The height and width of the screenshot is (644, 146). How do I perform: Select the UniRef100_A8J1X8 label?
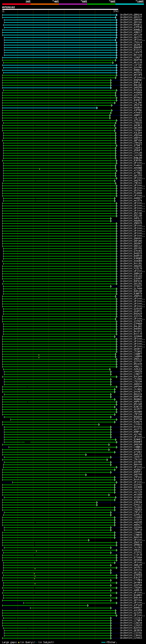click(131, 63)
